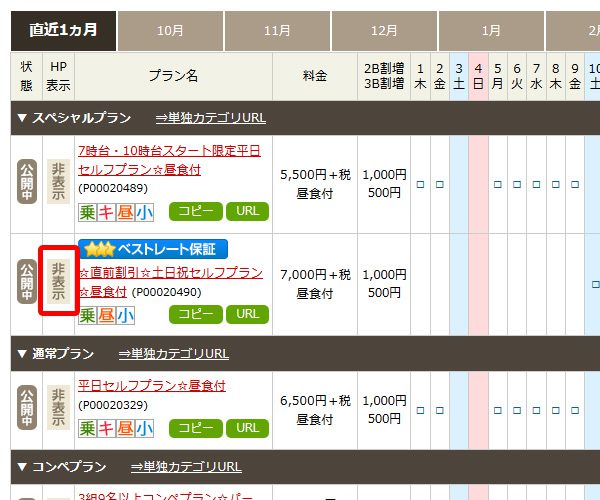The height and width of the screenshot is (500, 600).
Task: Click コピー button for plan P00020490
Action: [x=196, y=314]
